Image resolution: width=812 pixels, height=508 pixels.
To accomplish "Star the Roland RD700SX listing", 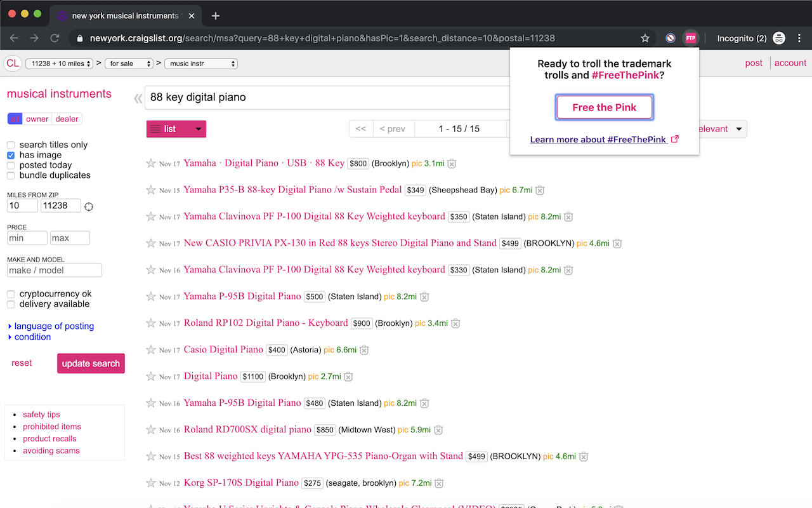I will point(151,430).
